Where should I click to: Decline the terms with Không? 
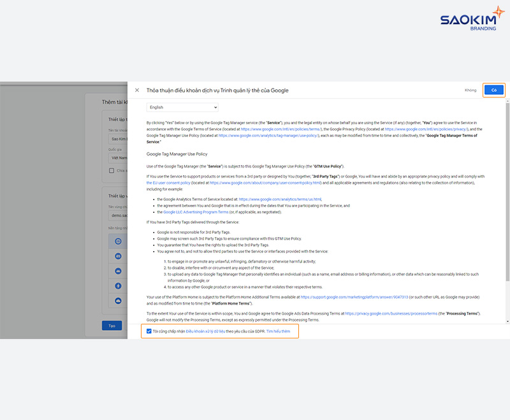pyautogui.click(x=470, y=90)
